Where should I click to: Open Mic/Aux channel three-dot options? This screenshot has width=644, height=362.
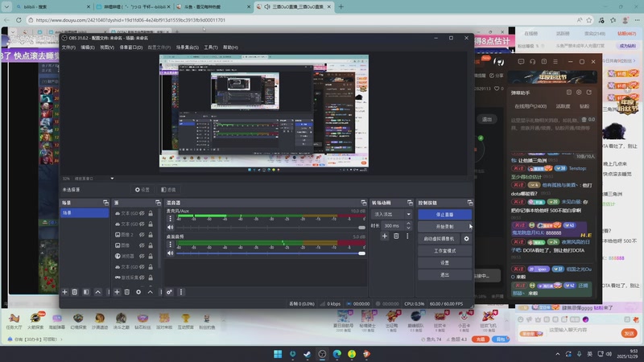pyautogui.click(x=171, y=218)
